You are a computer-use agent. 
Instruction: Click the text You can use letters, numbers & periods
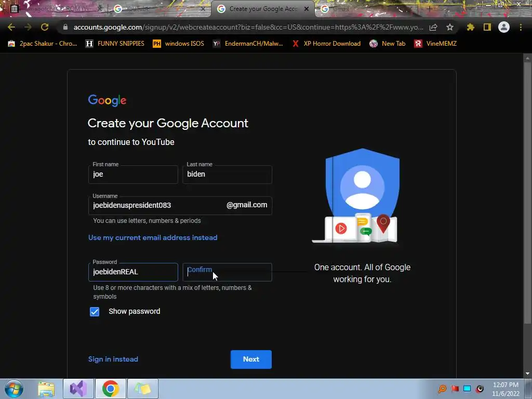(147, 220)
